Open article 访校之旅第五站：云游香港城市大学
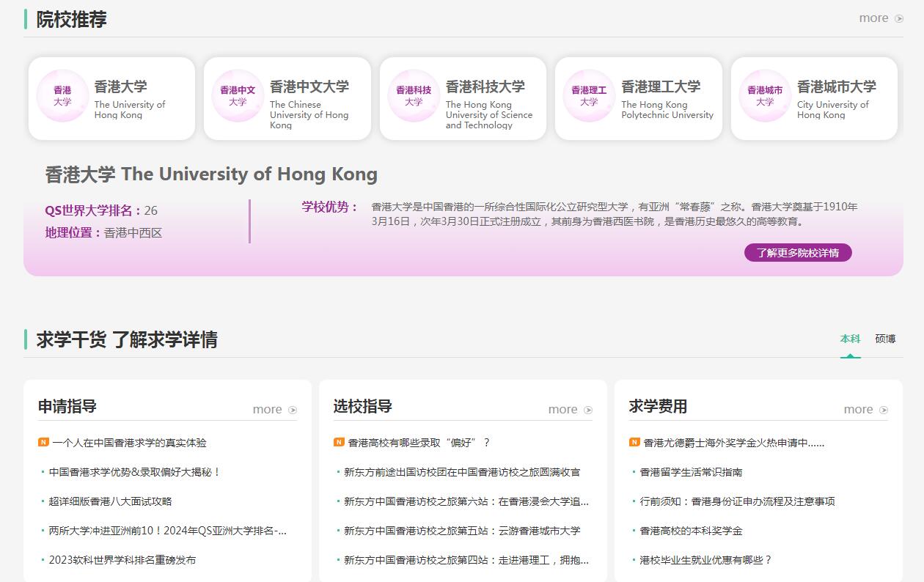This screenshot has width=924, height=582. click(x=462, y=531)
